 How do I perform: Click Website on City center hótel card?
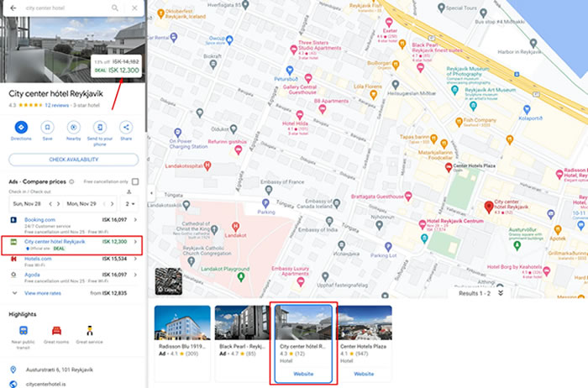[303, 374]
